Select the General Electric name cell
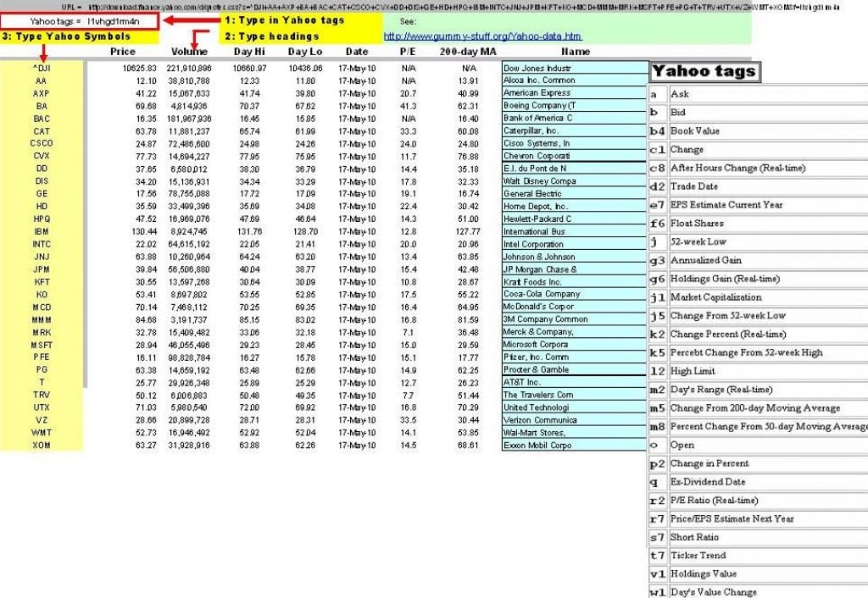The height and width of the screenshot is (598, 868). click(x=575, y=194)
